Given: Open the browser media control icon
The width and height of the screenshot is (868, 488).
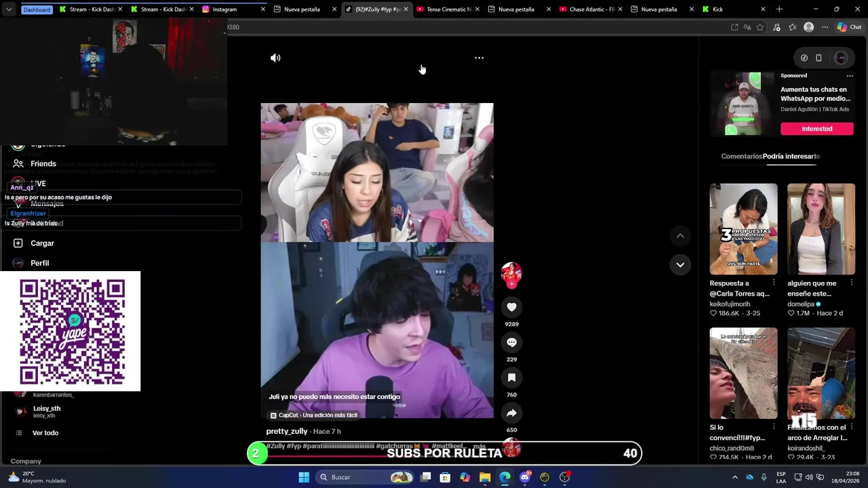Looking at the screenshot, I should point(776,27).
